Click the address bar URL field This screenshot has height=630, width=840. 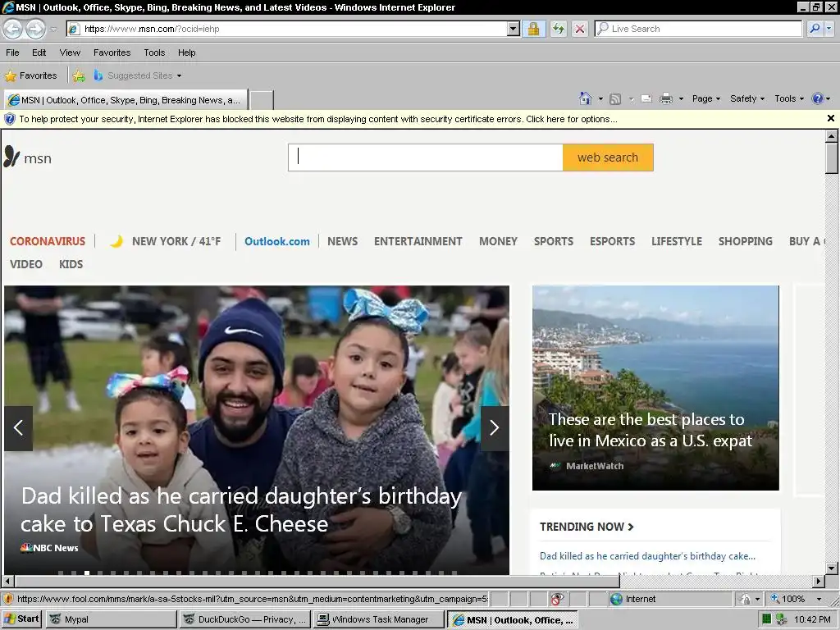287,29
